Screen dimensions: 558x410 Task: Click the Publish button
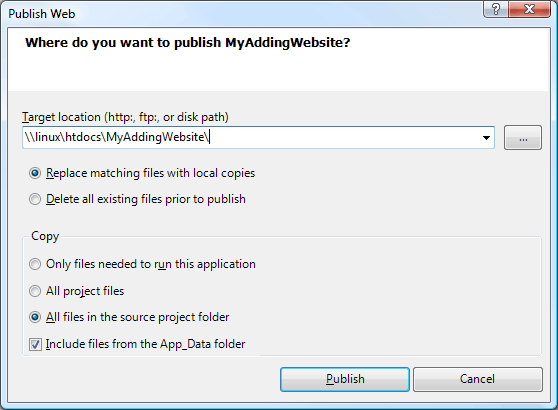(x=345, y=379)
